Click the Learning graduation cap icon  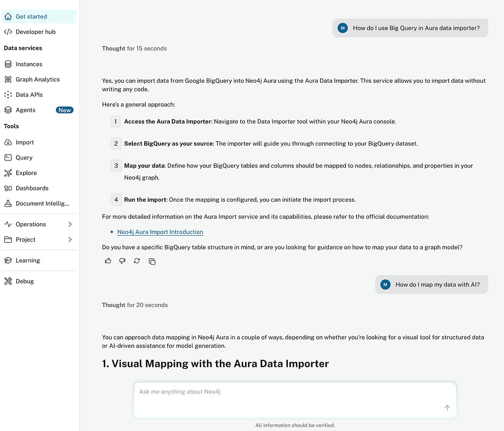pos(8,260)
